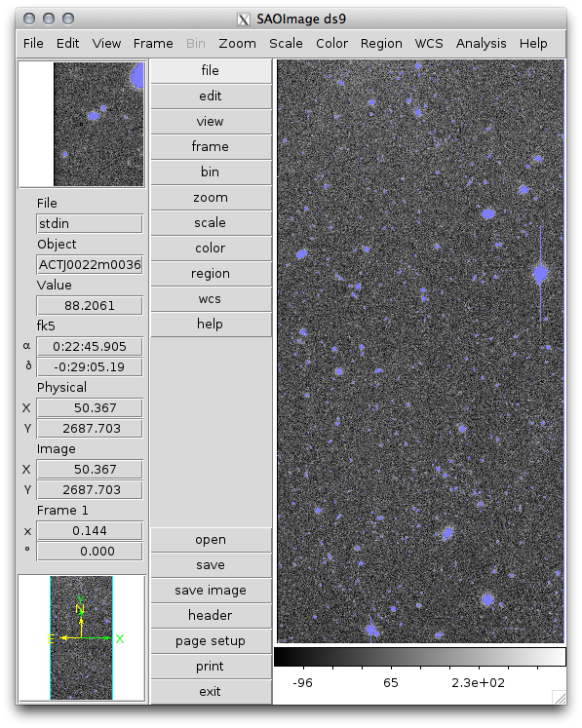Select the color button in button bar
This screenshot has width=582, height=728.
pyautogui.click(x=211, y=248)
